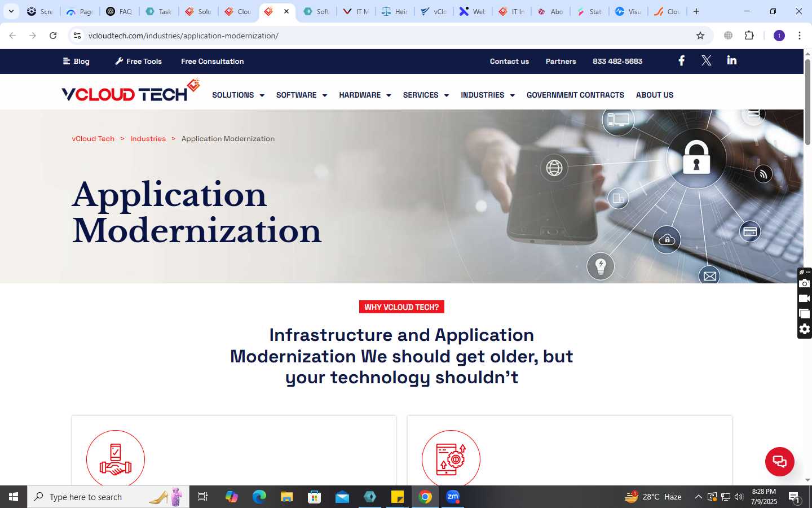Click the camera screenshot icon in side widget
This screenshot has height=508, width=812.
pyautogui.click(x=805, y=283)
